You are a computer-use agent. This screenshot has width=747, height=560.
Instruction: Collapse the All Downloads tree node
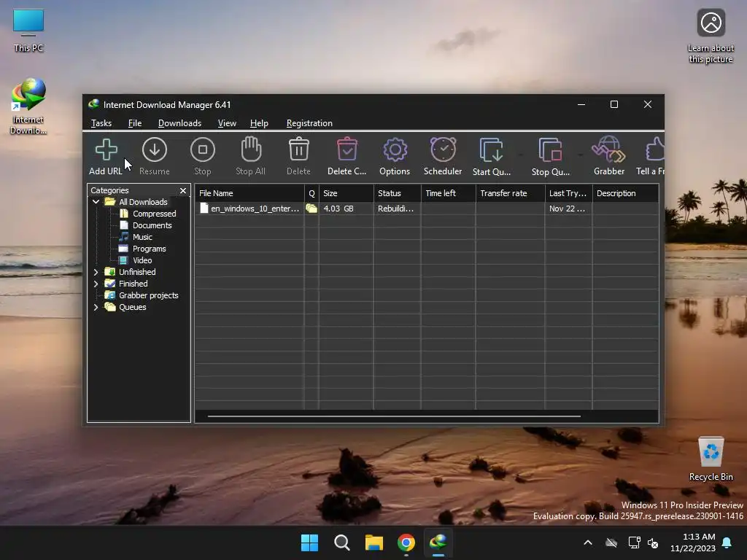tap(96, 202)
